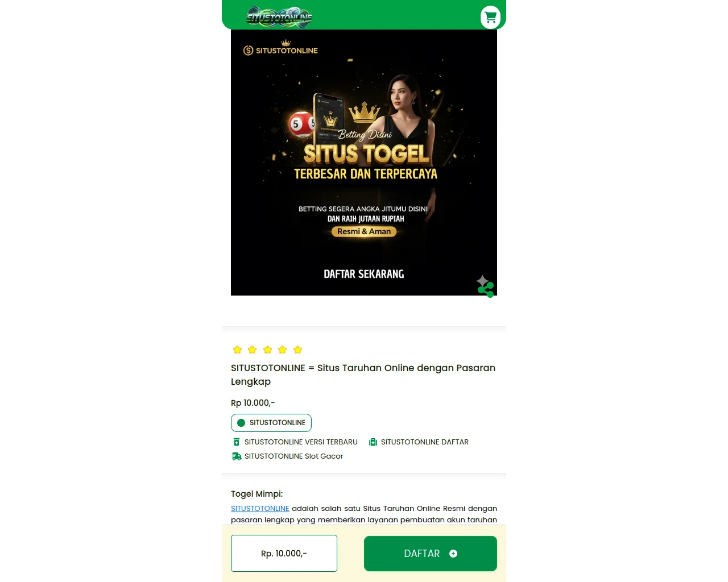Click SITUSTOTONLINE Slot Gacor text

[293, 456]
